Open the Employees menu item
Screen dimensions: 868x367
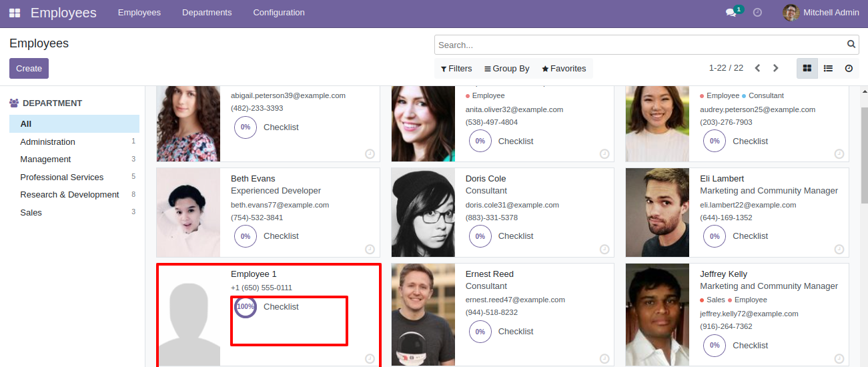(x=139, y=13)
